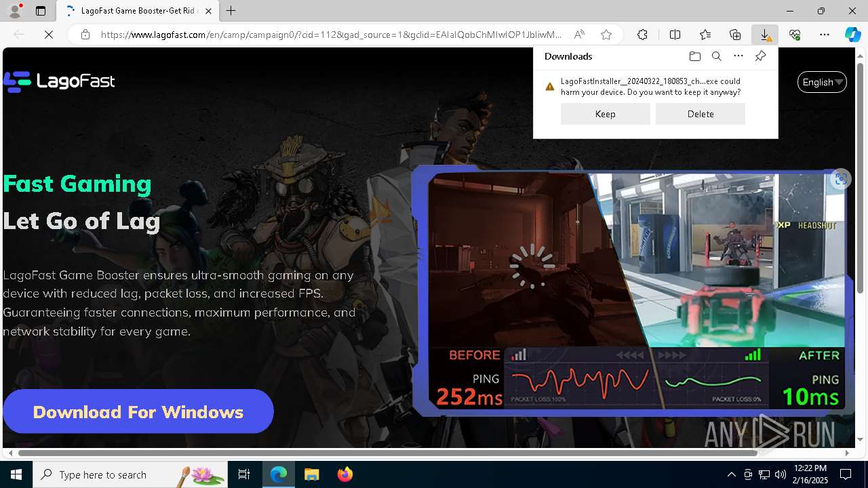Close the LagoFast Game Booster tab
This screenshot has width=868, height=488.
click(208, 11)
